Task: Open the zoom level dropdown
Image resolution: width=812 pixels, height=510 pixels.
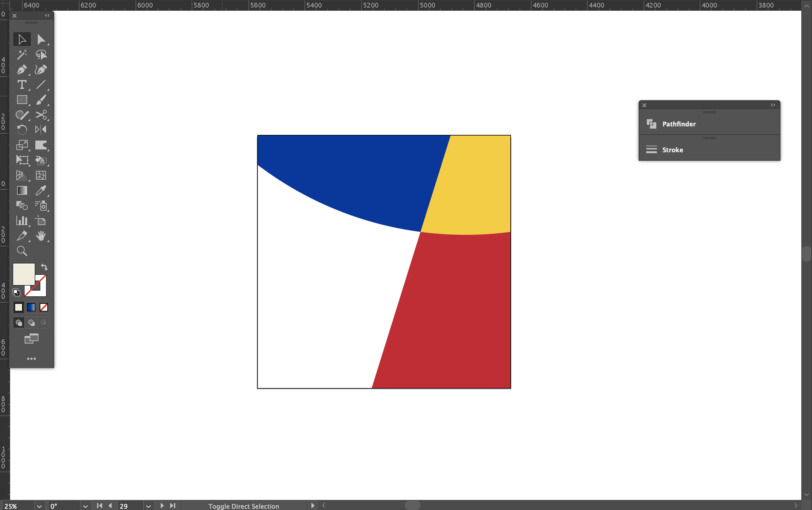Action: tap(39, 505)
